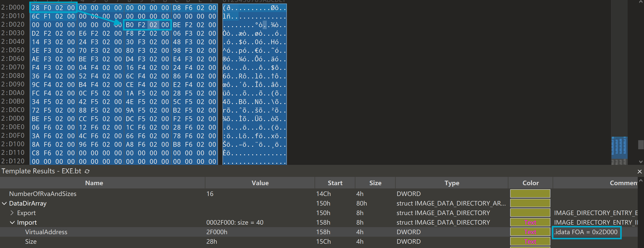This screenshot has height=248, width=644.
Task: Click the Value column header
Action: 260,183
